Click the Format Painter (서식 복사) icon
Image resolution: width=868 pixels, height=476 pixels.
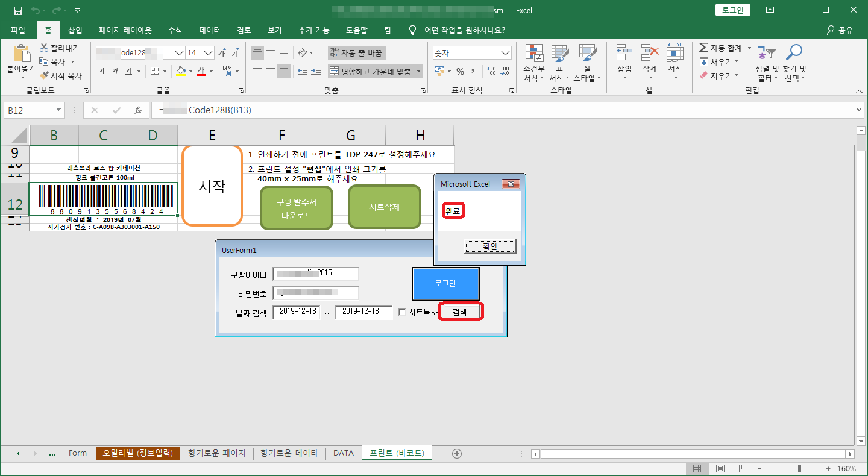(45, 76)
